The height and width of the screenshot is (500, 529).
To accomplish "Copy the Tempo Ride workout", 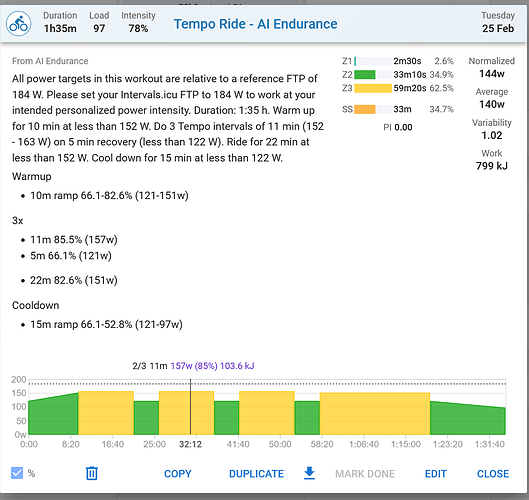I will (x=178, y=474).
